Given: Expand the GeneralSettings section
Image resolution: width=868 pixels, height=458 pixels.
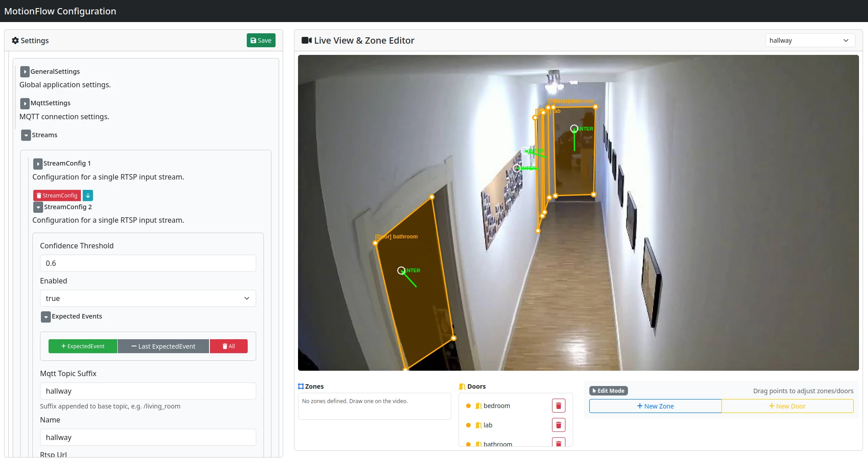Looking at the screenshot, I should click(x=25, y=72).
